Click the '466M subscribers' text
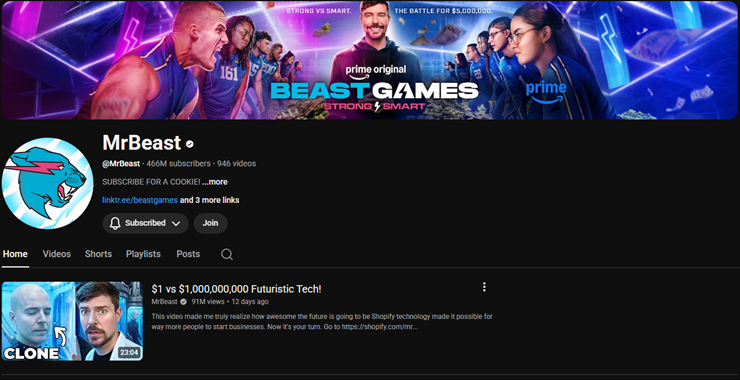This screenshot has height=381, width=740. (178, 164)
